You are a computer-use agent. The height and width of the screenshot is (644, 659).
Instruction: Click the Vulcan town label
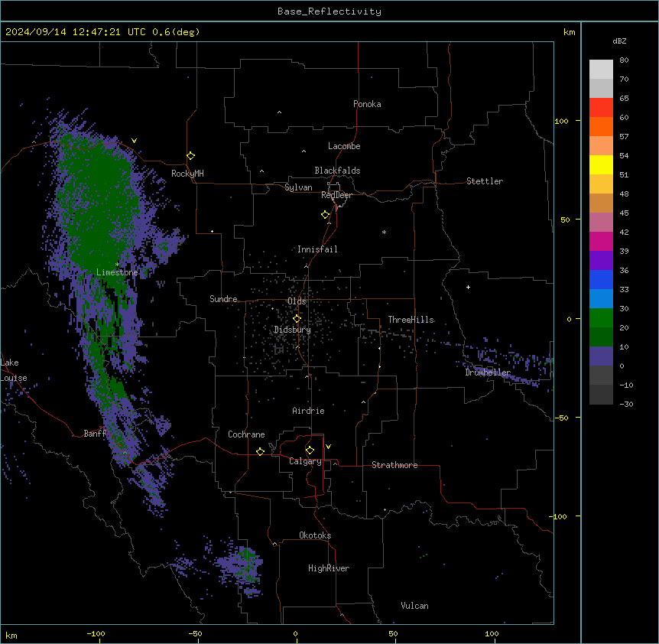415,606
